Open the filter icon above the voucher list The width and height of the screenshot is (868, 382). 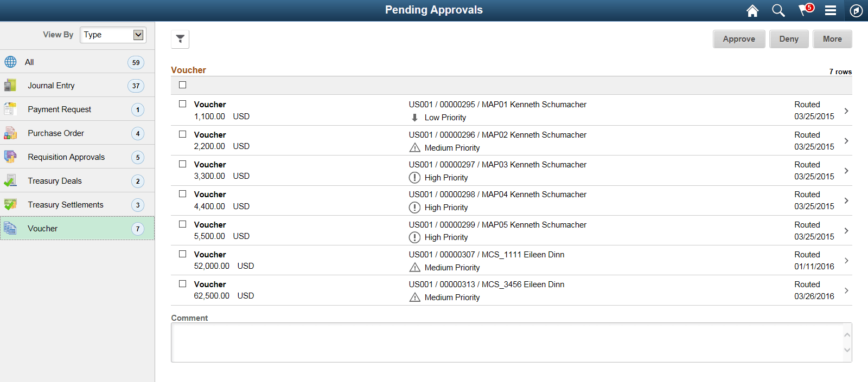click(x=180, y=38)
